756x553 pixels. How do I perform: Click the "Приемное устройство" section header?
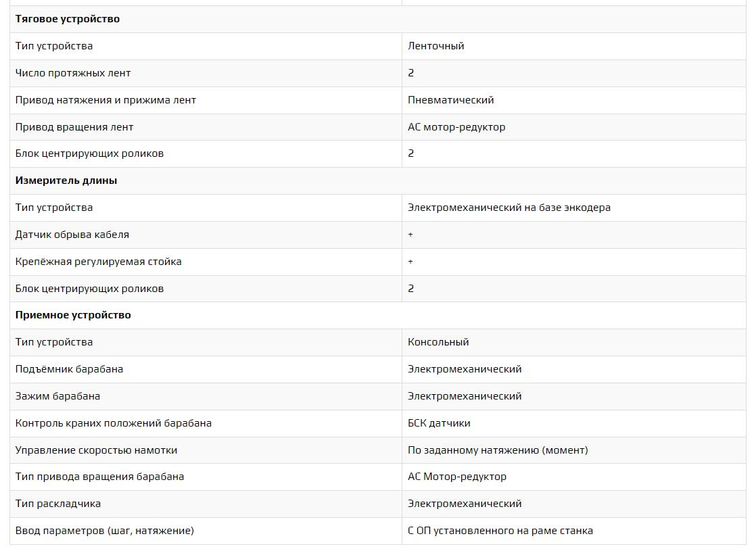(x=73, y=315)
